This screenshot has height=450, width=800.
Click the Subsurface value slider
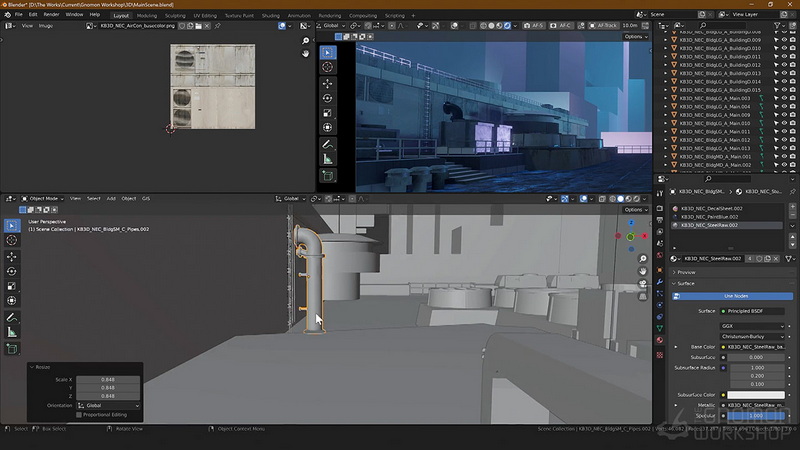[756, 357]
